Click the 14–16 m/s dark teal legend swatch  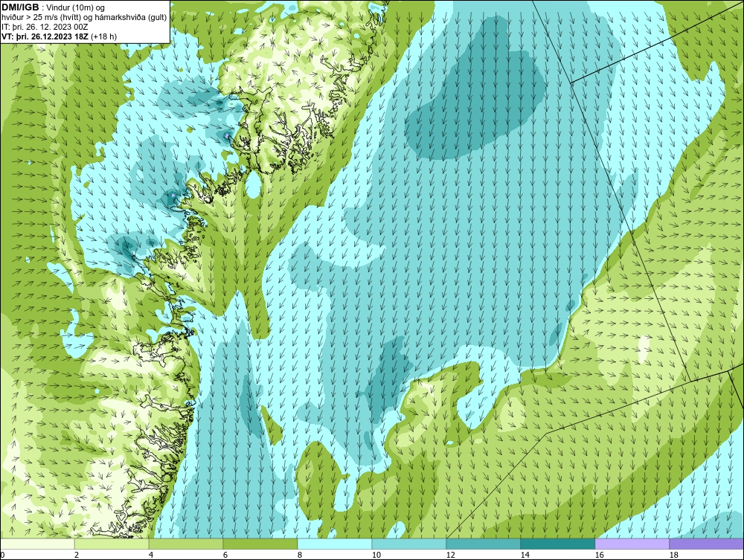pos(557,544)
